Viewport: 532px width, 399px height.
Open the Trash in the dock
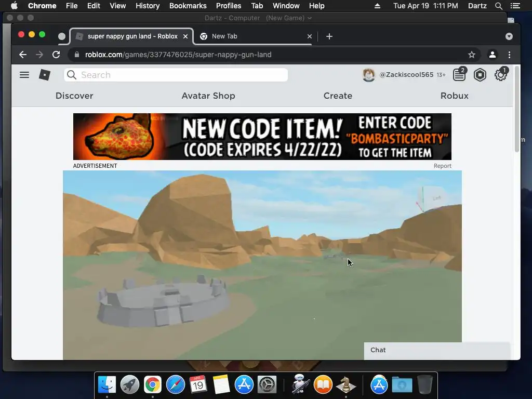pyautogui.click(x=425, y=385)
